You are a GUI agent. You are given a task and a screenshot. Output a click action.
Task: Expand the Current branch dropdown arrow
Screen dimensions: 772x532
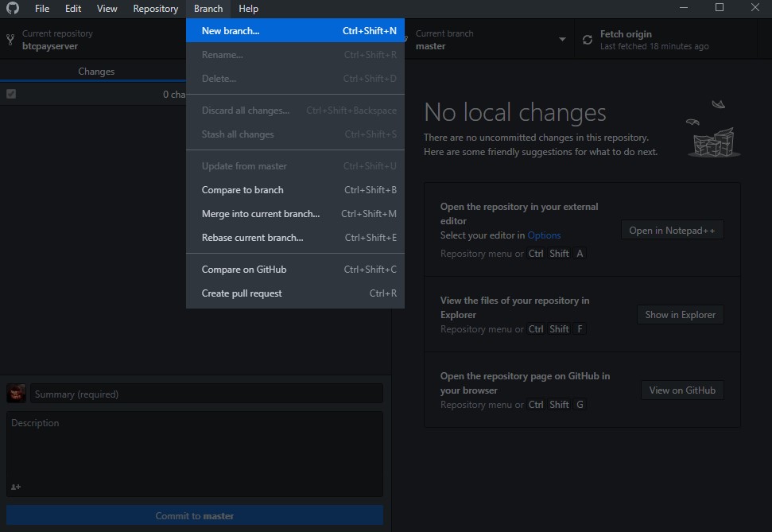click(562, 40)
